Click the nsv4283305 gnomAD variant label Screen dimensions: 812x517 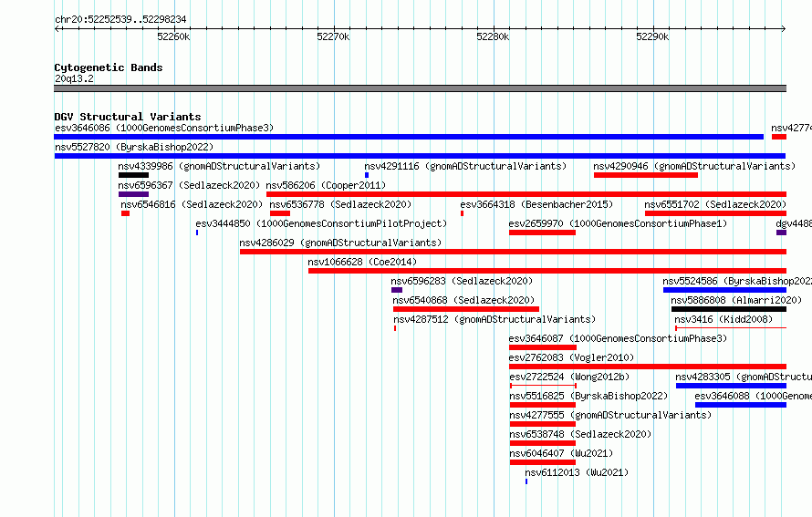[x=744, y=377]
